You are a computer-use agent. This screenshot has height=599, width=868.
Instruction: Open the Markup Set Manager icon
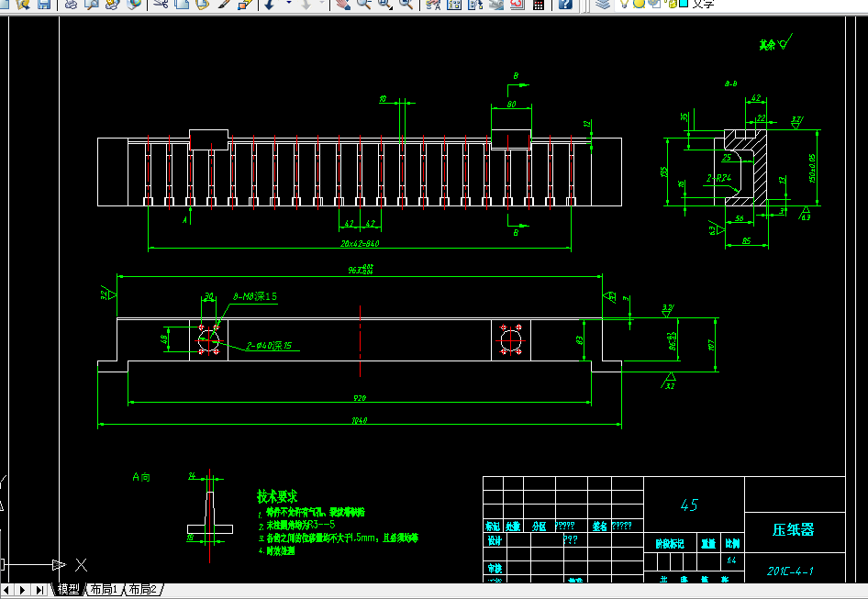517,4
